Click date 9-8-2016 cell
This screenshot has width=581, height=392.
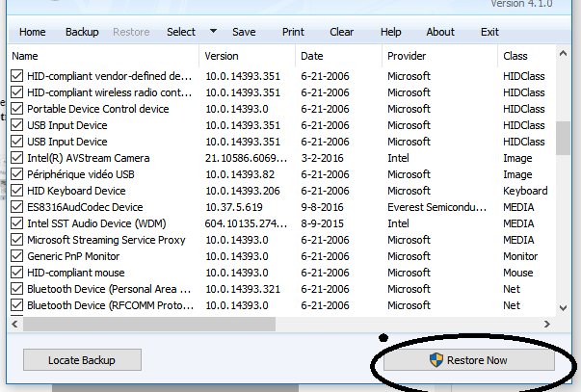point(322,207)
